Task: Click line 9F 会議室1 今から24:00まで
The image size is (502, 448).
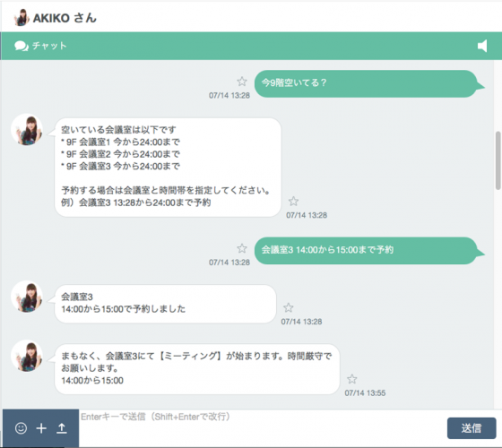Action: [x=120, y=142]
